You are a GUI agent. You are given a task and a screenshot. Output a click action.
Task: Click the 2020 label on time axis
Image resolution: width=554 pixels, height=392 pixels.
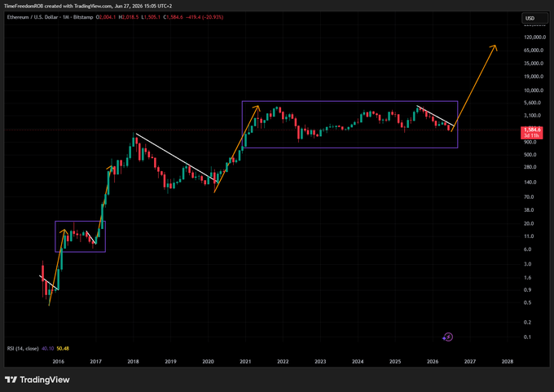click(208, 362)
